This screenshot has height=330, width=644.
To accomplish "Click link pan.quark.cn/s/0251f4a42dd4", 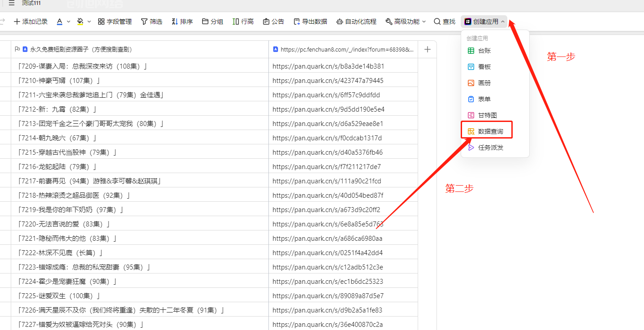I will click(x=328, y=253).
